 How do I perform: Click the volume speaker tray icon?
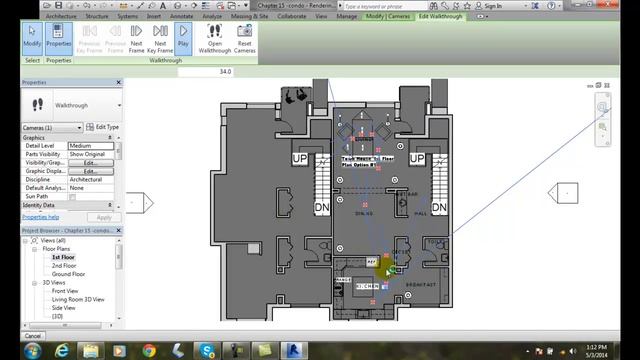pyautogui.click(x=573, y=351)
